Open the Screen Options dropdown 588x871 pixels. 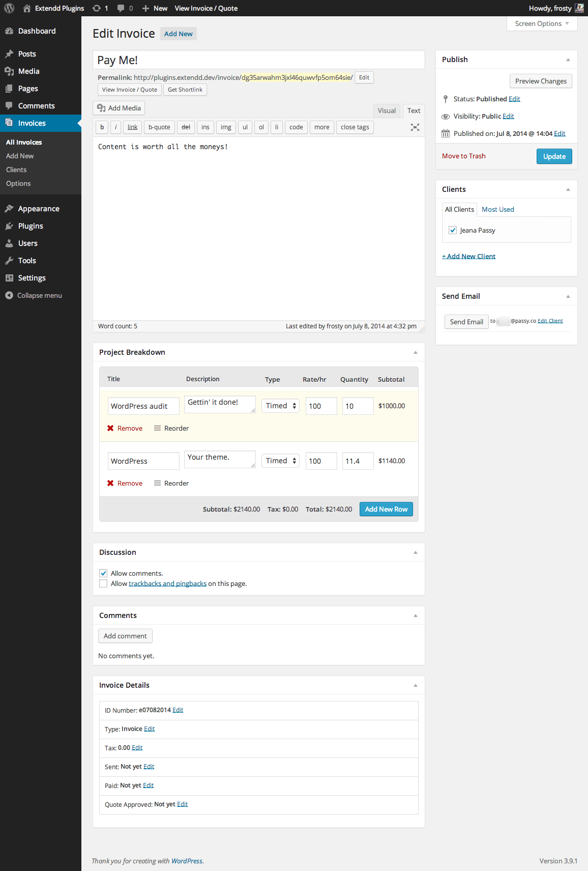542,23
